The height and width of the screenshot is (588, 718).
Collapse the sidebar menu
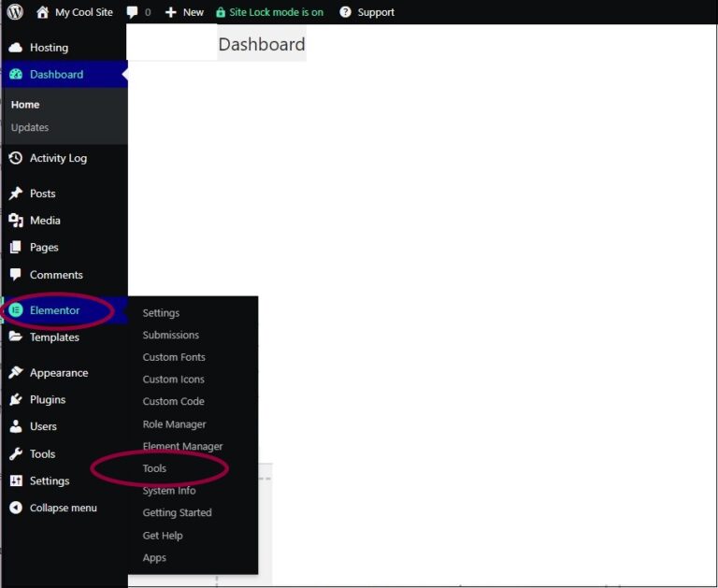point(63,508)
